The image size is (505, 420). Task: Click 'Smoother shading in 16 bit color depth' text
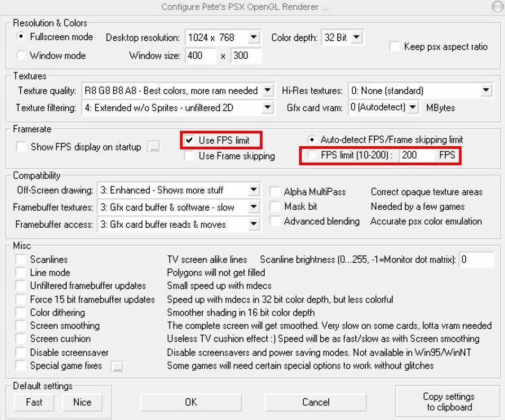point(241,312)
